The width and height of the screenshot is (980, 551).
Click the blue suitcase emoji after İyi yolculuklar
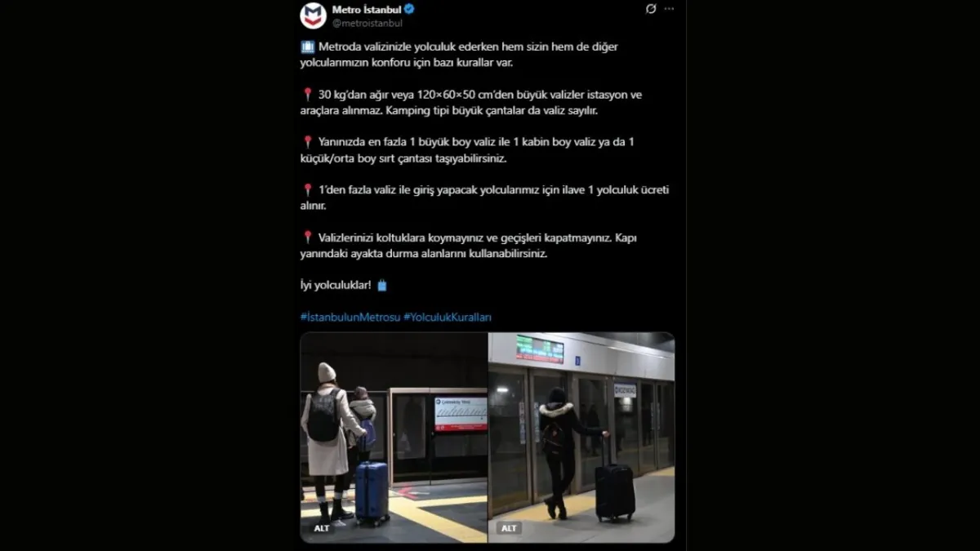click(x=381, y=286)
